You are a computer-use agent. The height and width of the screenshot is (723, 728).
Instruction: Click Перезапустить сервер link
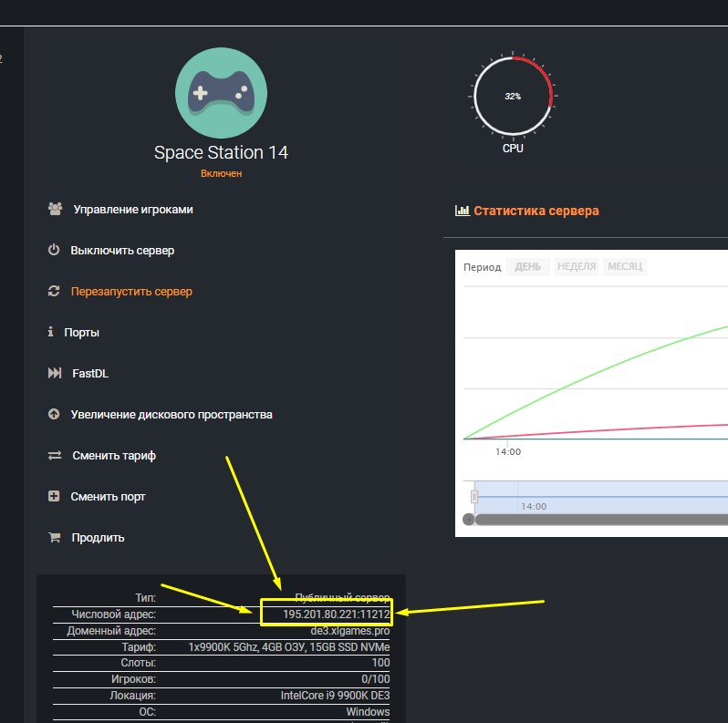click(131, 292)
